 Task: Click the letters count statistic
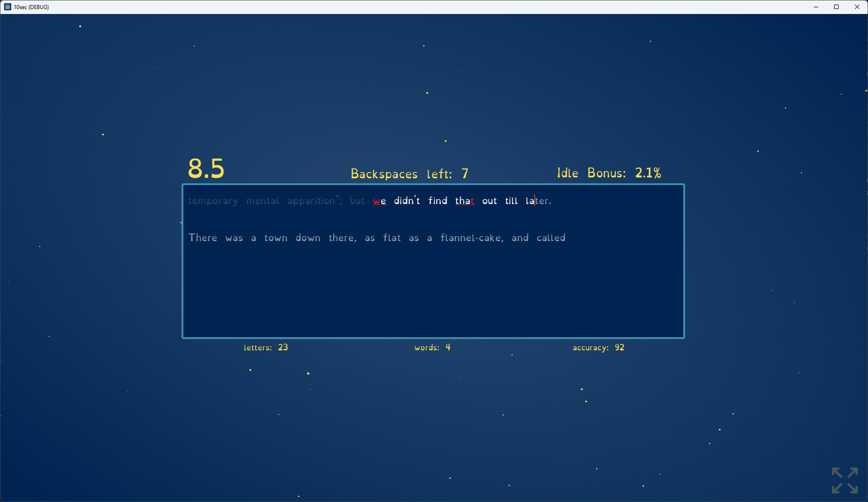(265, 348)
